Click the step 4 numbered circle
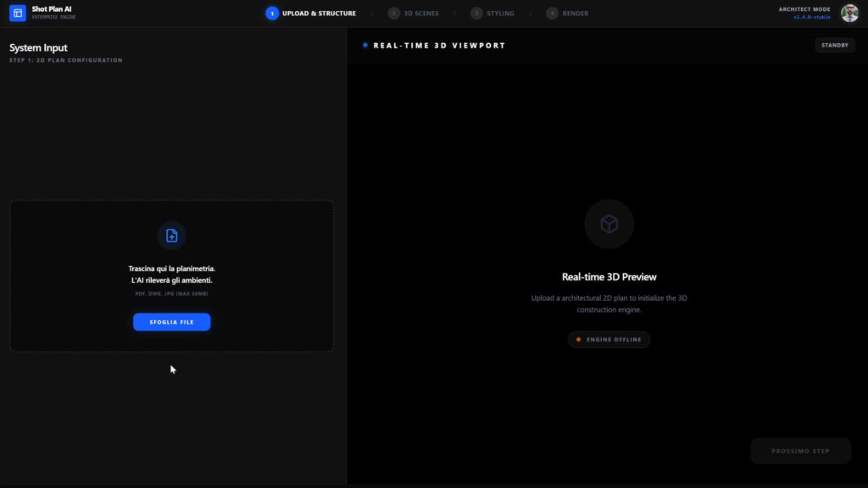 tap(553, 14)
